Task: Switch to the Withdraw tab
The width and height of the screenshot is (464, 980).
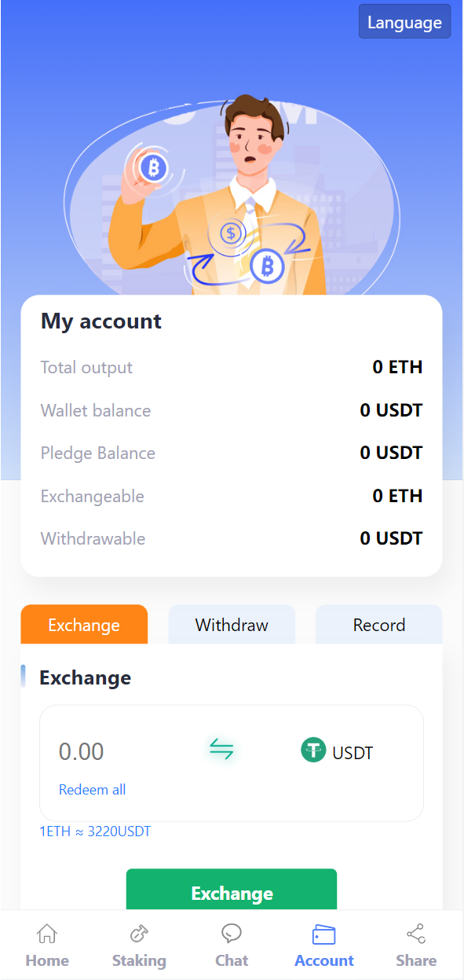Action: tap(231, 625)
